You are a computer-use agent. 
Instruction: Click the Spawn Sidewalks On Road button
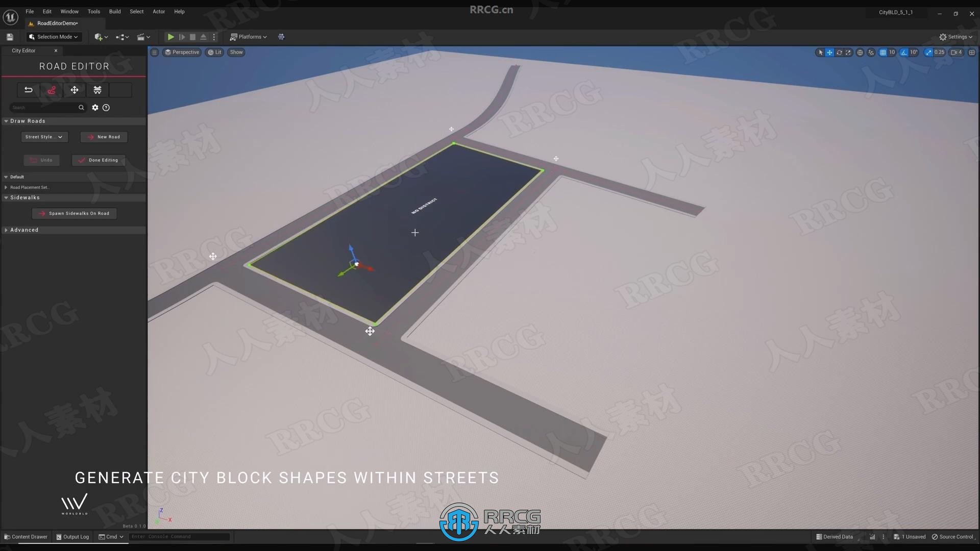(x=76, y=213)
